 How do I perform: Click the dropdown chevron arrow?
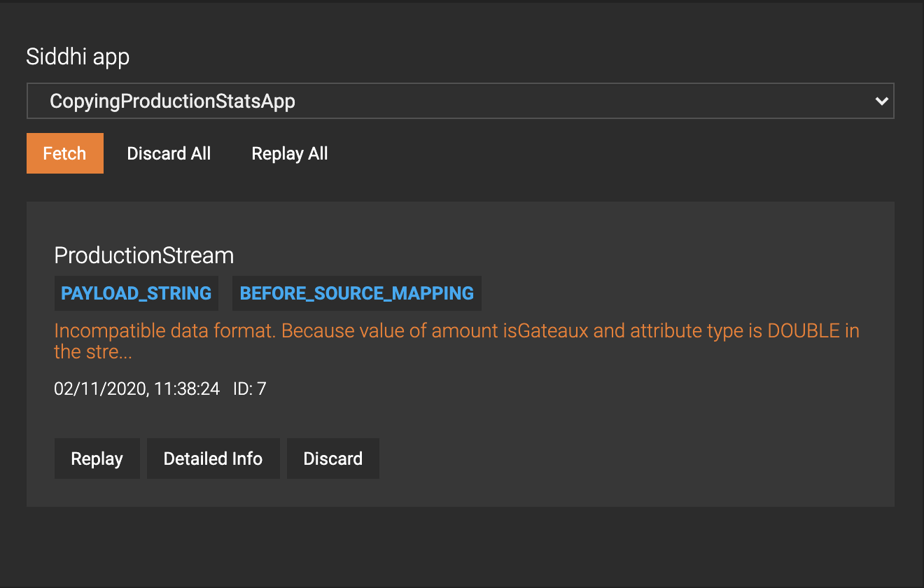tap(881, 101)
